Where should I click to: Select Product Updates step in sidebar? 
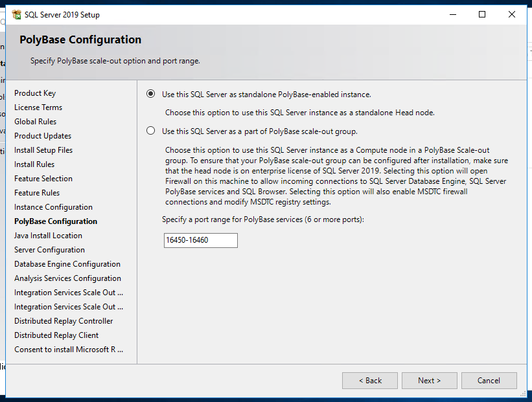[x=43, y=136]
